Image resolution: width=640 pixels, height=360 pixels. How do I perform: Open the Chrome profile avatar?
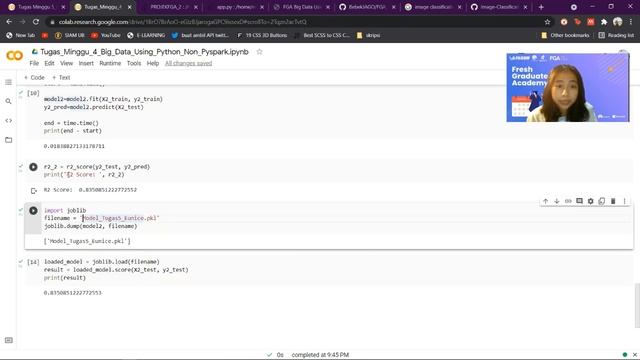[618, 22]
